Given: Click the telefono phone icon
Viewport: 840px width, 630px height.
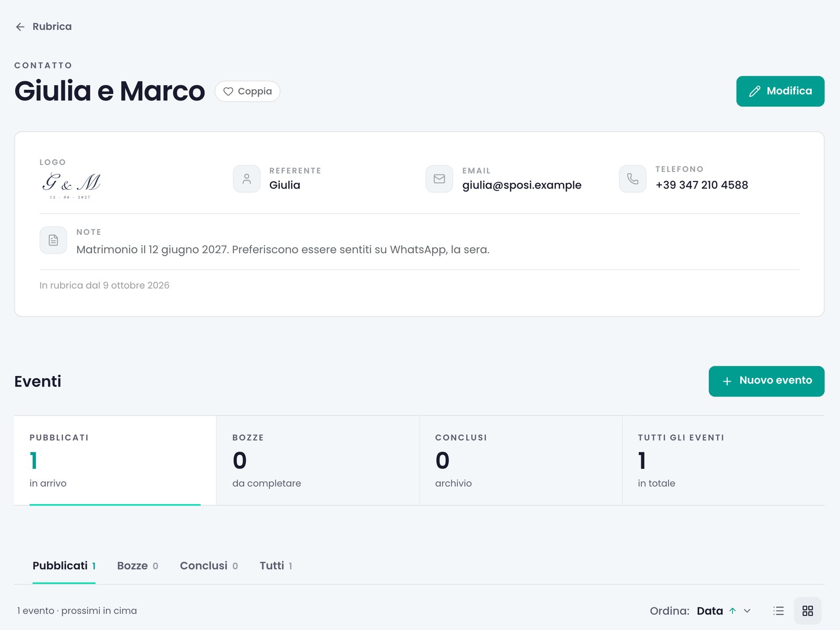Looking at the screenshot, I should click(x=633, y=179).
